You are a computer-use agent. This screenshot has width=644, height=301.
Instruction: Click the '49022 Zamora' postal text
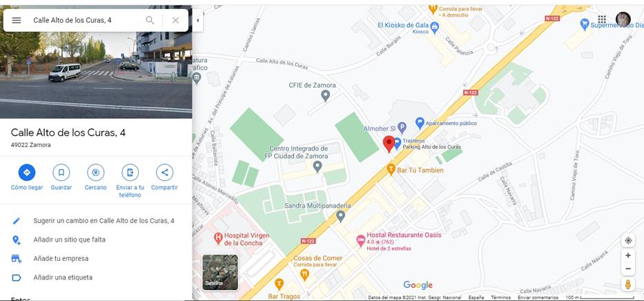[31, 145]
